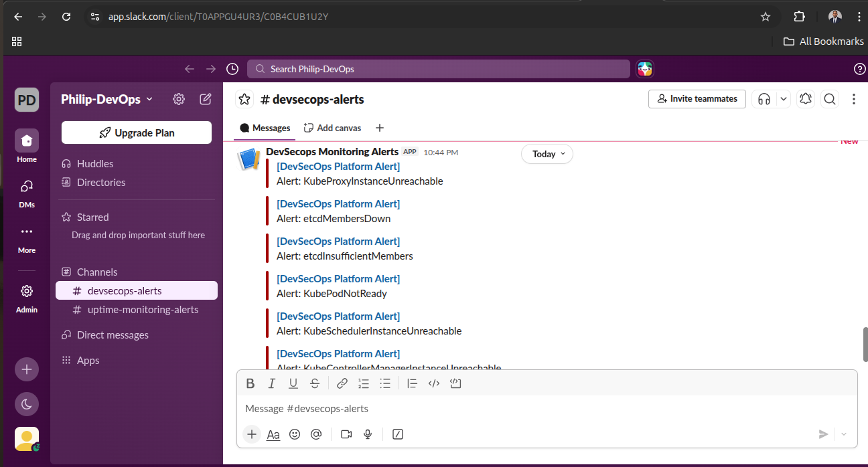This screenshot has width=868, height=467.
Task: Switch to the Messages tab
Action: click(x=265, y=128)
